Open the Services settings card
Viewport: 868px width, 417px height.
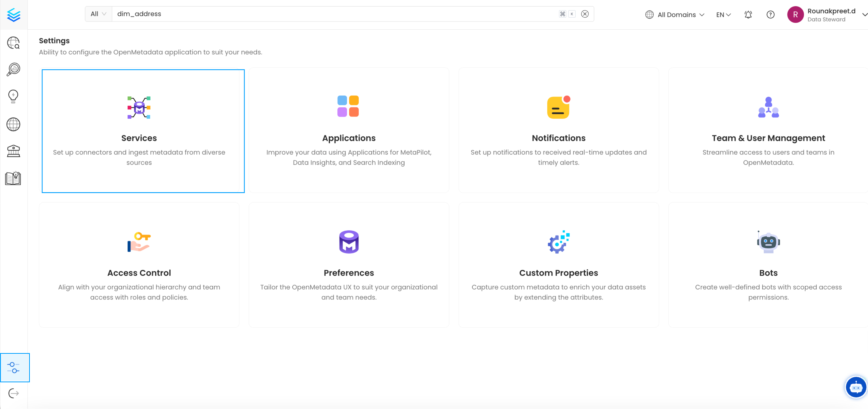pyautogui.click(x=143, y=131)
